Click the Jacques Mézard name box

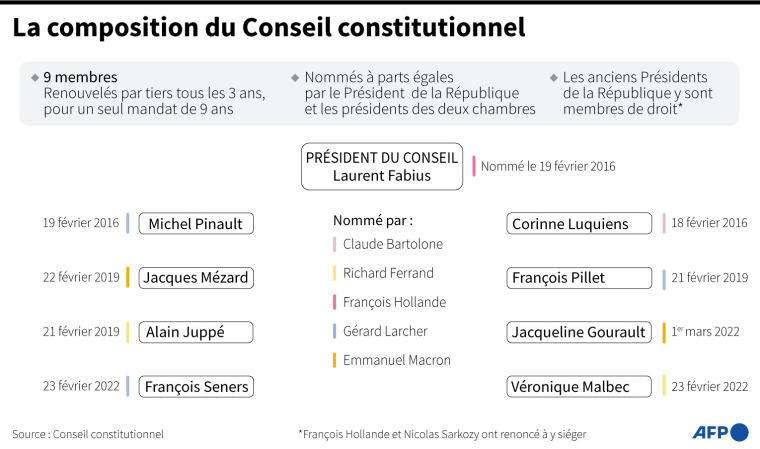point(195,278)
